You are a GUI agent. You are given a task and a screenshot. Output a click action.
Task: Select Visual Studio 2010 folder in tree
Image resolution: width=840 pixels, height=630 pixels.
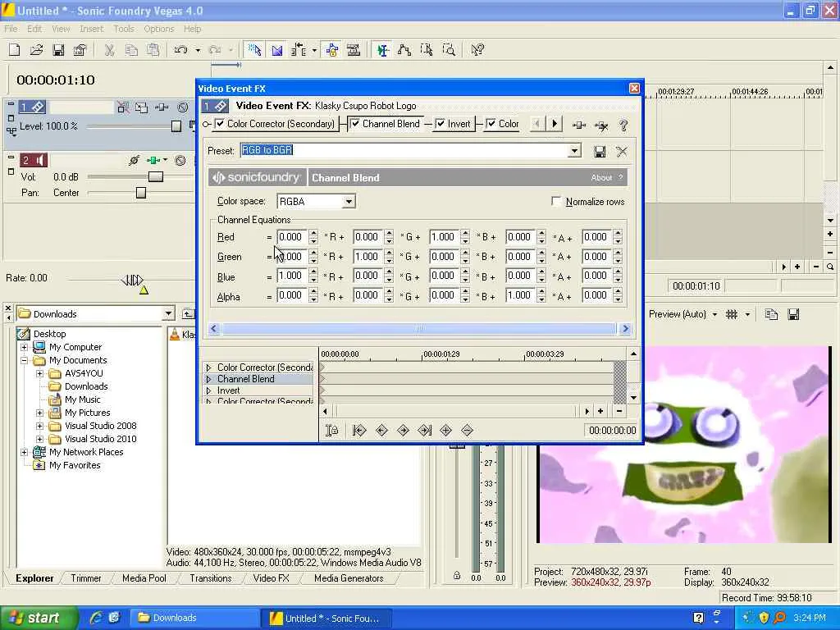(x=100, y=439)
